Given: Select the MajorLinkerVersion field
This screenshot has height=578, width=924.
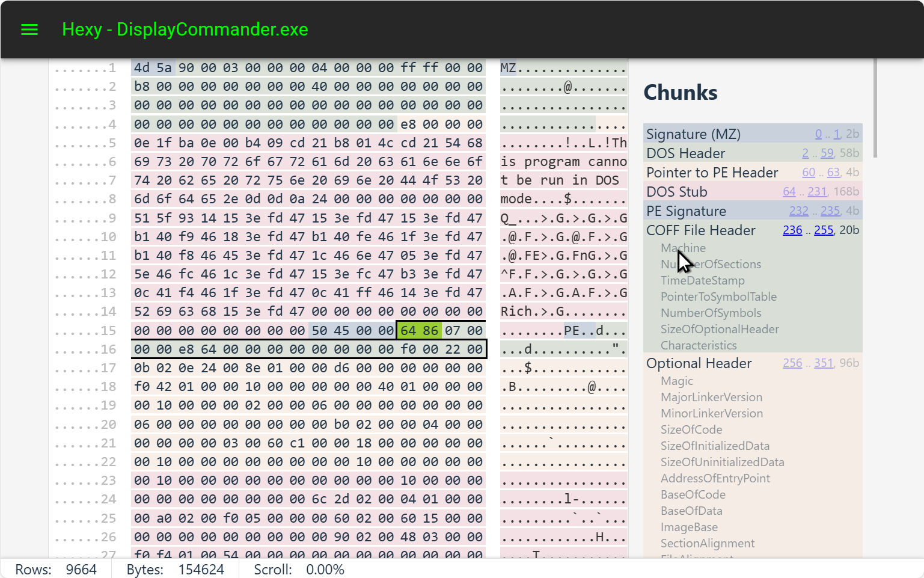Looking at the screenshot, I should pos(711,397).
